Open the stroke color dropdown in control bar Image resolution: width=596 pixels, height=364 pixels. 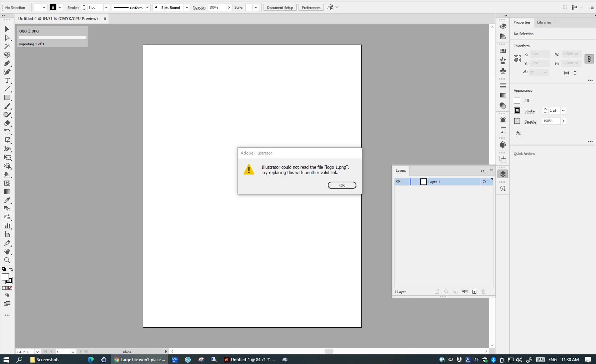point(60,7)
